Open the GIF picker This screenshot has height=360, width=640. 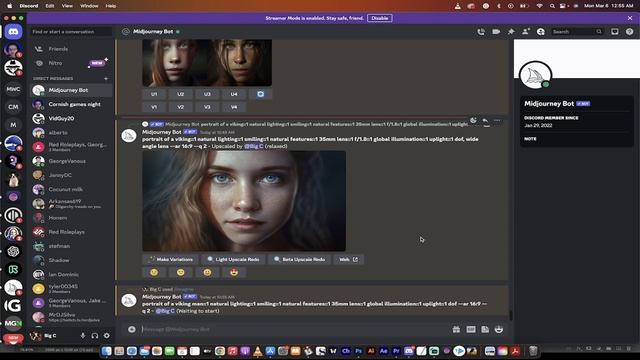coord(471,329)
